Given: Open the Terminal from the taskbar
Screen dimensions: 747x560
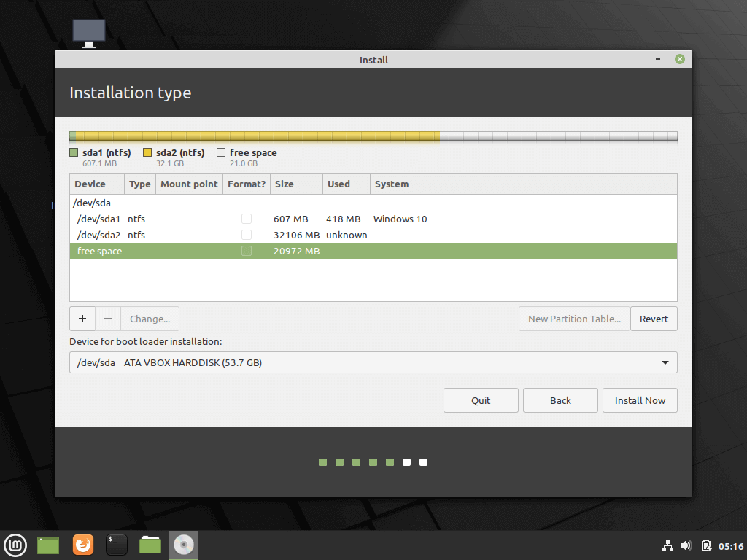Looking at the screenshot, I should coord(117,545).
